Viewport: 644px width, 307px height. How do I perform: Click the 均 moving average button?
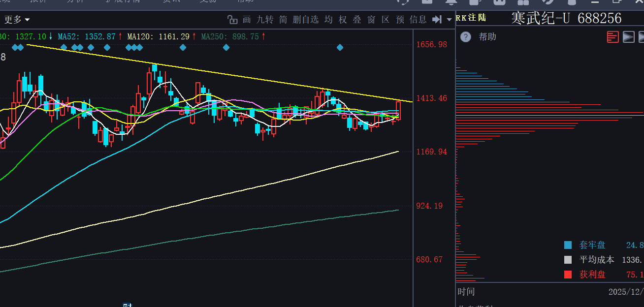point(328,20)
